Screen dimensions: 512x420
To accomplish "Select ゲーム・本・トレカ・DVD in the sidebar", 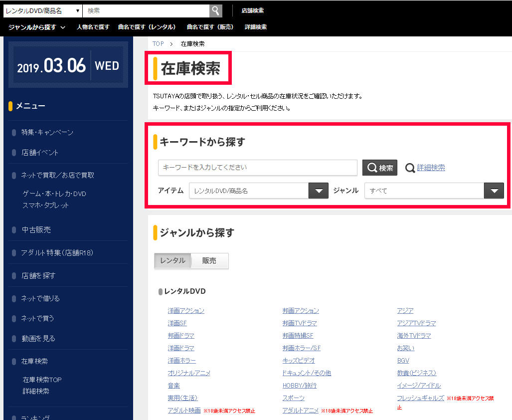I will tap(54, 194).
